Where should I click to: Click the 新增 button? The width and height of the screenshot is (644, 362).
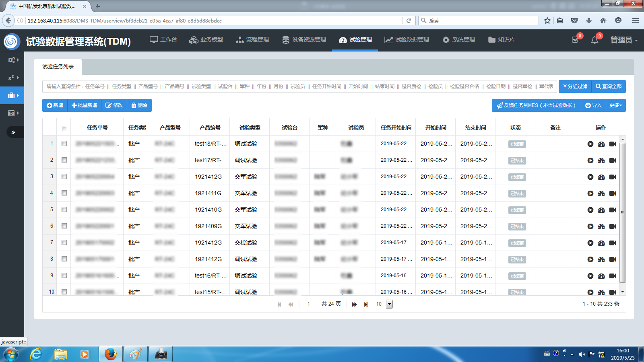pos(55,105)
